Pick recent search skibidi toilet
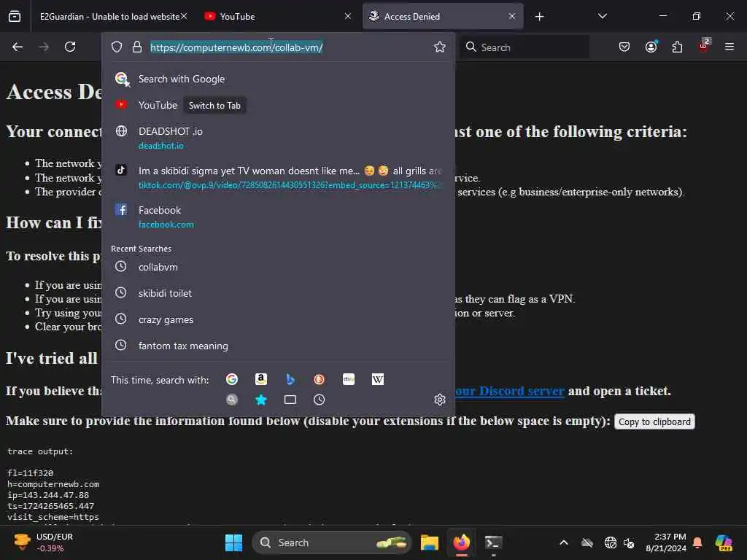 click(x=278, y=293)
